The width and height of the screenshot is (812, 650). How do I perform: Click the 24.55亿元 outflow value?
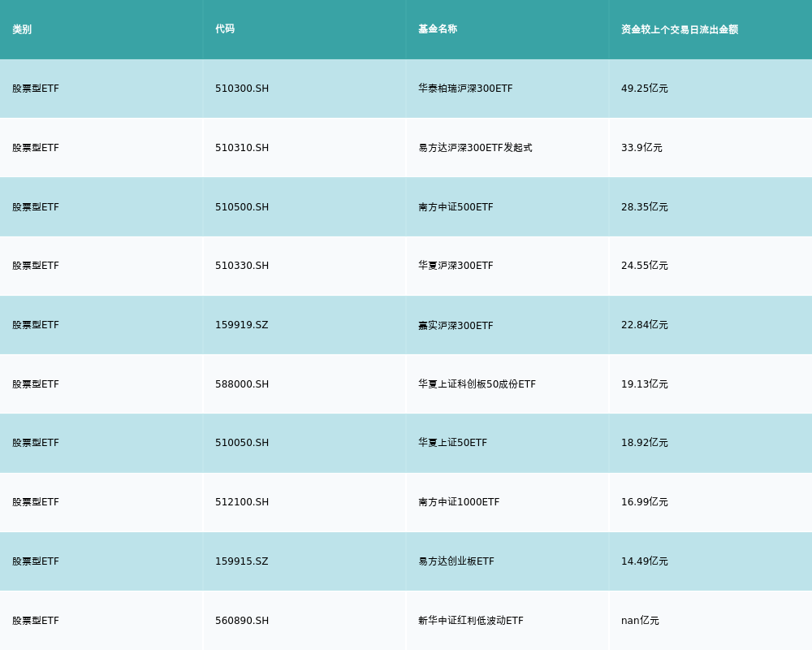point(644,266)
